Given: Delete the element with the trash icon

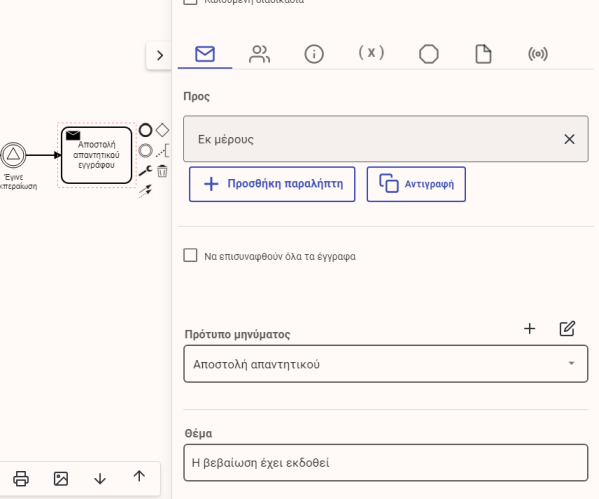Looking at the screenshot, I should click(x=162, y=171).
